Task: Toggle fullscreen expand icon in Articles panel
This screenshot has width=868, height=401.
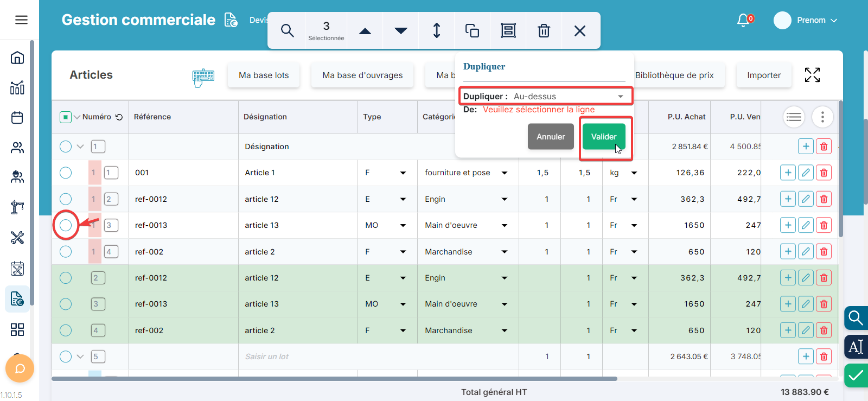Action: pyautogui.click(x=812, y=75)
